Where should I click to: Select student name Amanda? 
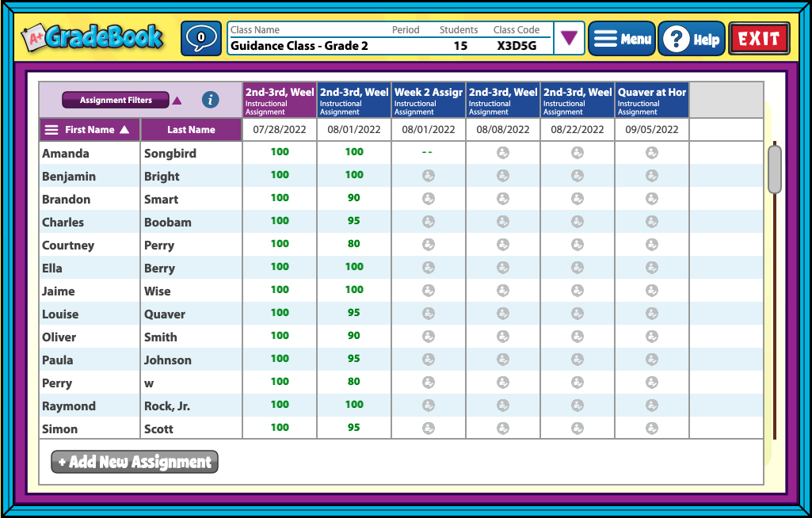tap(66, 154)
